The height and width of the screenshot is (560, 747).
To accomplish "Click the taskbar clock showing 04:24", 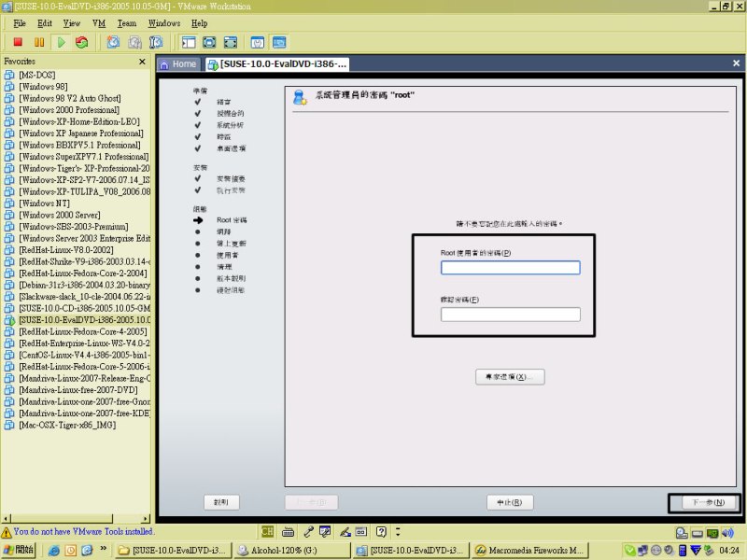I will click(x=729, y=550).
